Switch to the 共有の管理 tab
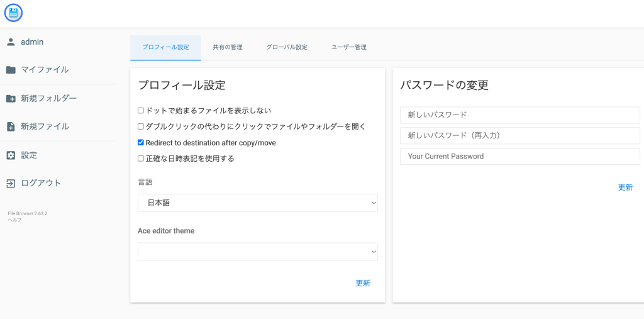644x319 pixels. coord(227,47)
